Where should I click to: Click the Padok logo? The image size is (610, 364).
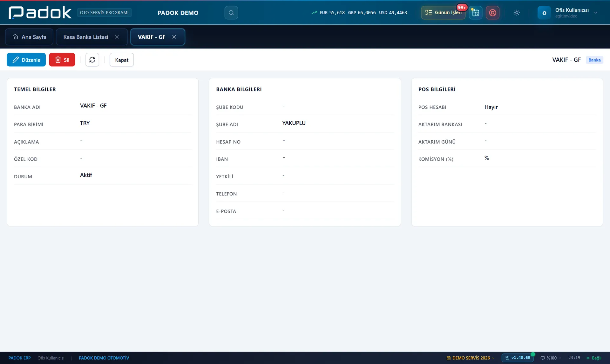click(40, 13)
